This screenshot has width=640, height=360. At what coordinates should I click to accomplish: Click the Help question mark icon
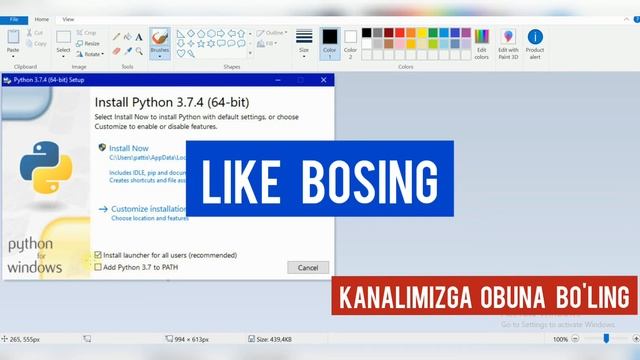[636, 19]
